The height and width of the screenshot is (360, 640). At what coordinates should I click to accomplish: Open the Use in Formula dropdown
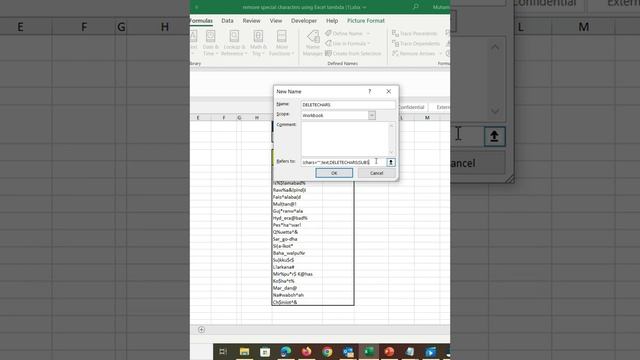click(x=348, y=43)
